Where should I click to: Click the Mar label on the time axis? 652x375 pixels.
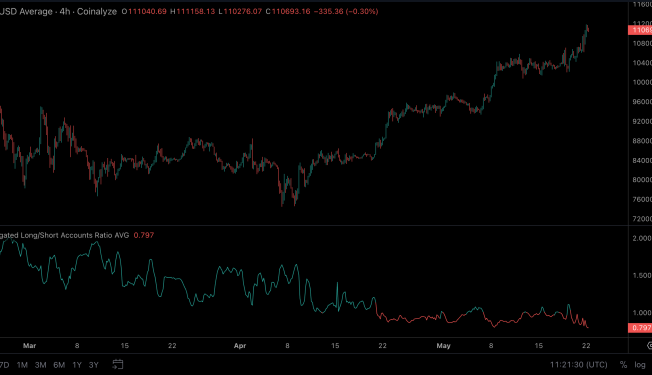[30, 345]
